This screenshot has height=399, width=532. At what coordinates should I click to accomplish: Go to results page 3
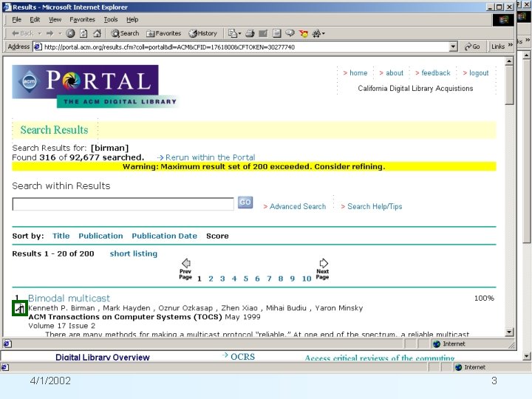coord(222,279)
